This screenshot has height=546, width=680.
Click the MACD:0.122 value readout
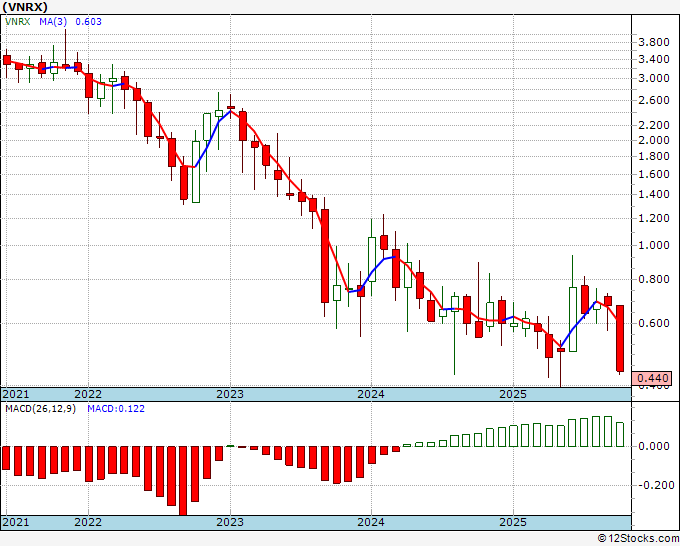[x=116, y=409]
